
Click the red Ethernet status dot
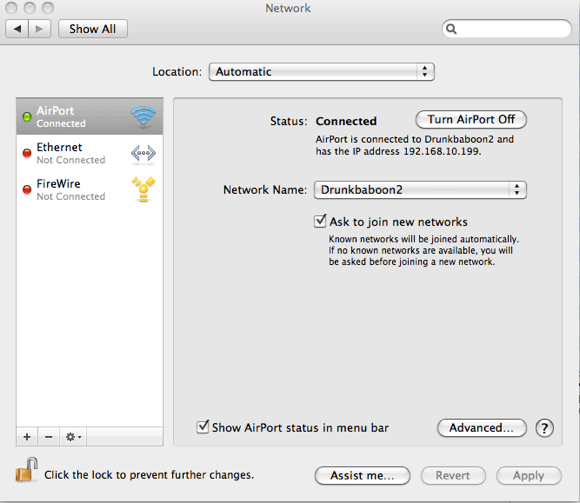tap(27, 153)
